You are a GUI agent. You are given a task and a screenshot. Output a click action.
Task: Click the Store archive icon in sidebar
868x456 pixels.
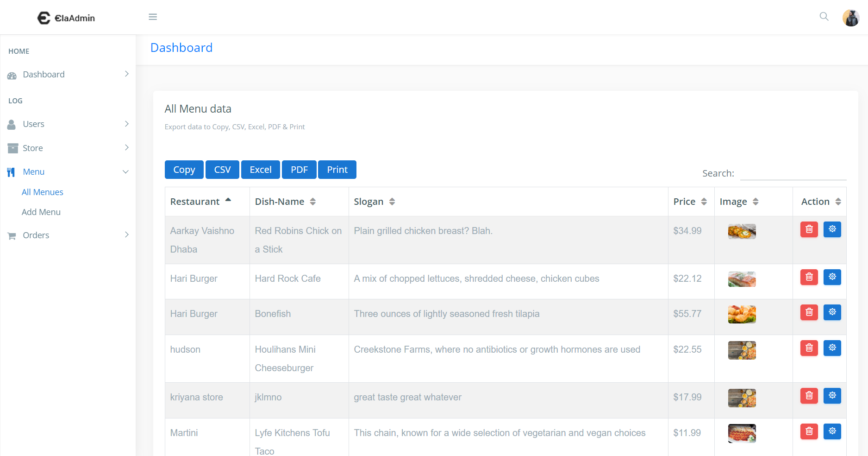click(x=12, y=148)
